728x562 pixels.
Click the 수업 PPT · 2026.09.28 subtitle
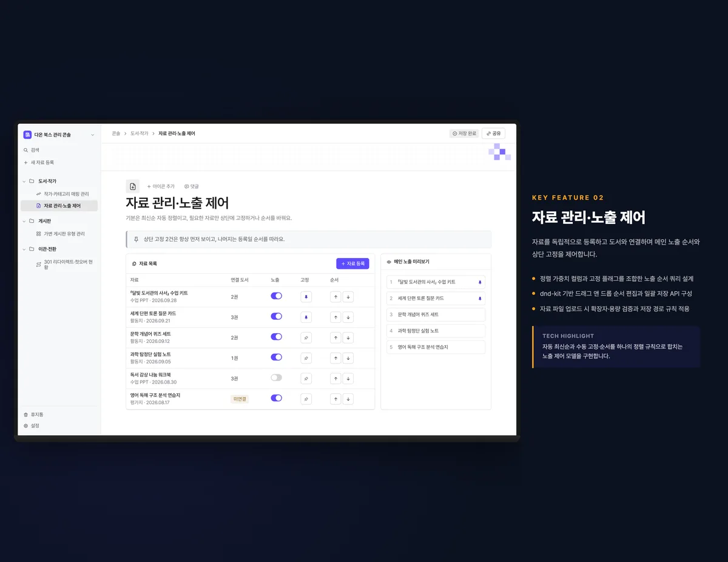153,300
